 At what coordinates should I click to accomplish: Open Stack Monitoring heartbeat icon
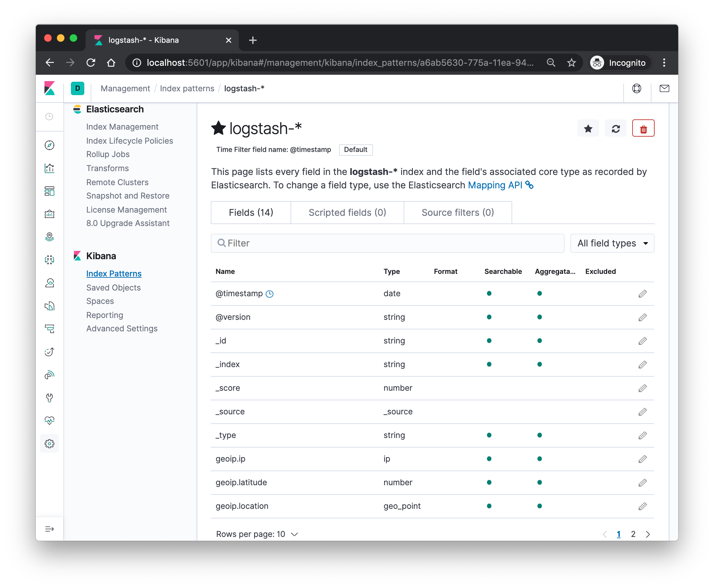click(49, 421)
